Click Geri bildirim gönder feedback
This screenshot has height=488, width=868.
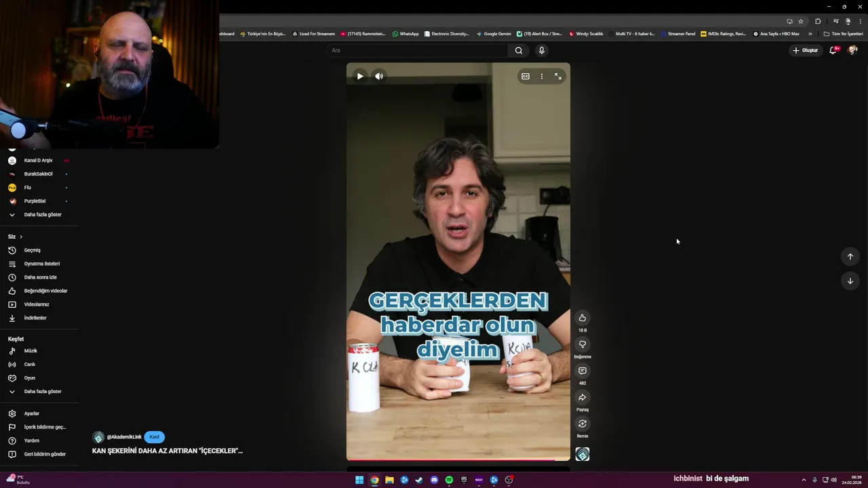pyautogui.click(x=39, y=454)
